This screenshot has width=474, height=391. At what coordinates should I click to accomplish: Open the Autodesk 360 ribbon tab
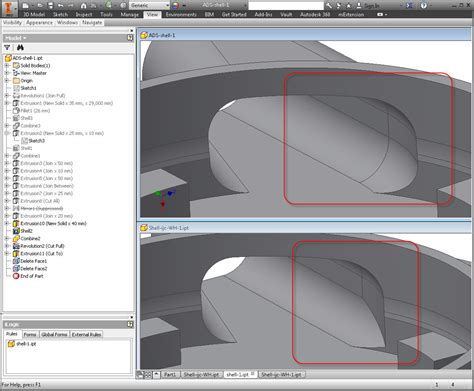[315, 15]
